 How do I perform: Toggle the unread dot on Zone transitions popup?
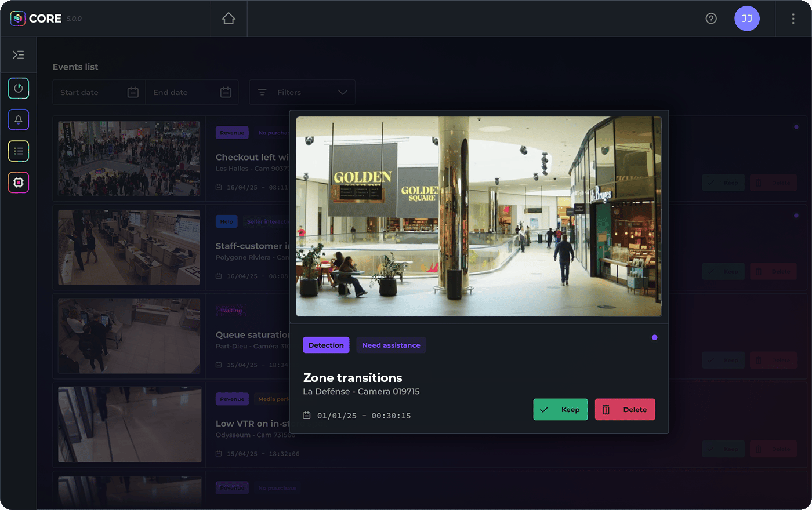coord(654,337)
